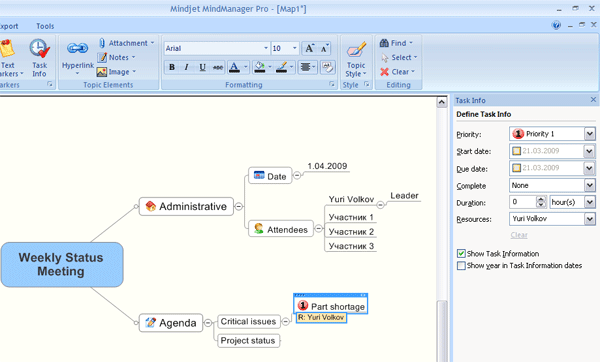
Task: Open Topic Style button
Action: pyautogui.click(x=356, y=59)
